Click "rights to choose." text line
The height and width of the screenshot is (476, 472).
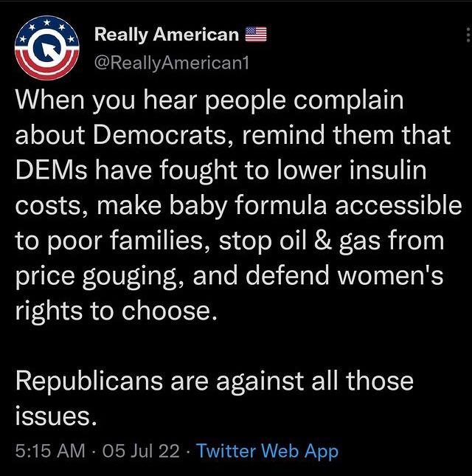[x=117, y=309]
